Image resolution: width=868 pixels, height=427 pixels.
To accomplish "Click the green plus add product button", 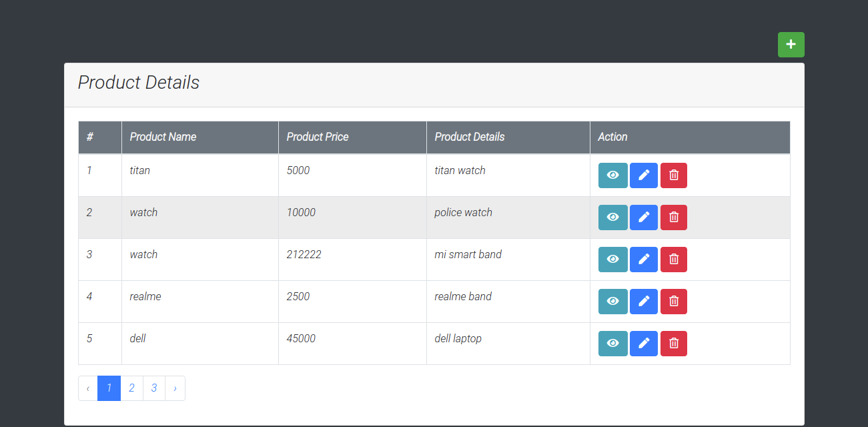I will 791,45.
